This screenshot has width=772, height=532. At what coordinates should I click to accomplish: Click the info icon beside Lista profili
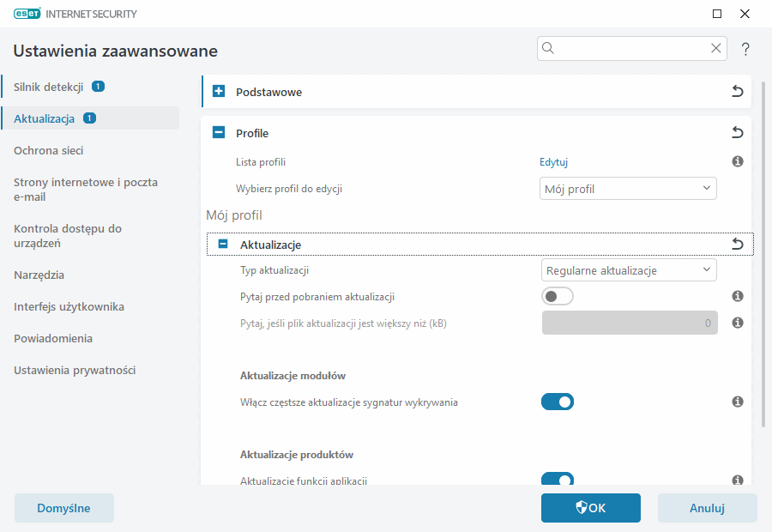tap(738, 161)
